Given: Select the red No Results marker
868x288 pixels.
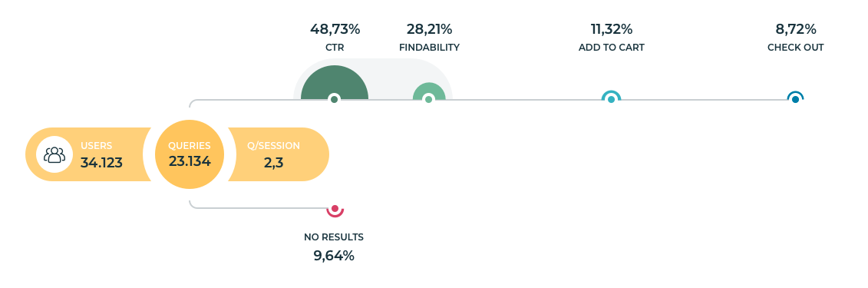Looking at the screenshot, I should [x=335, y=210].
